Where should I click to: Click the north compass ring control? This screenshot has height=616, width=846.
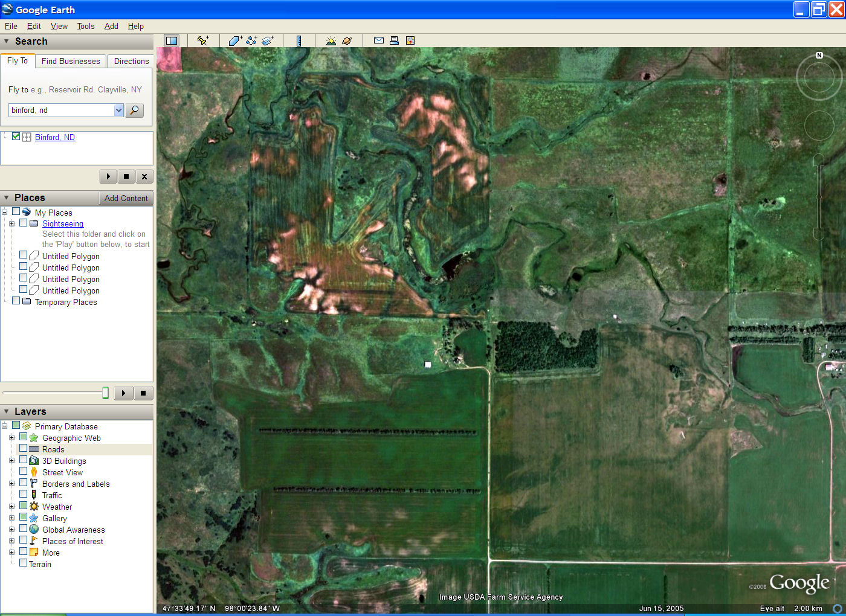click(x=819, y=77)
